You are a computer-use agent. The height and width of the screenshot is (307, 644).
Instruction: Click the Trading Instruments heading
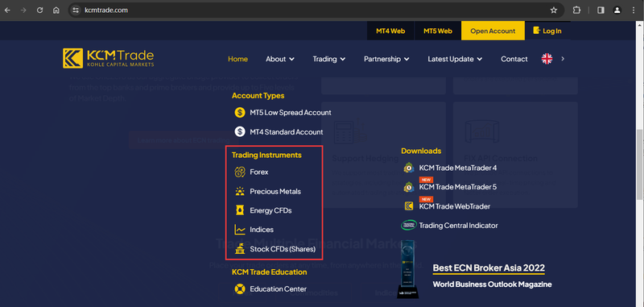pyautogui.click(x=266, y=155)
